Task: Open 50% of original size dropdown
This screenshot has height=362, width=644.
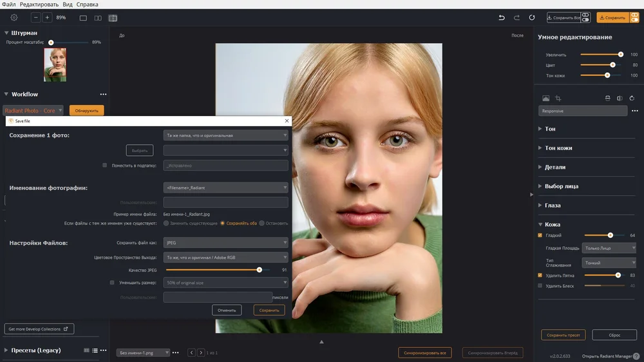Action: [225, 283]
